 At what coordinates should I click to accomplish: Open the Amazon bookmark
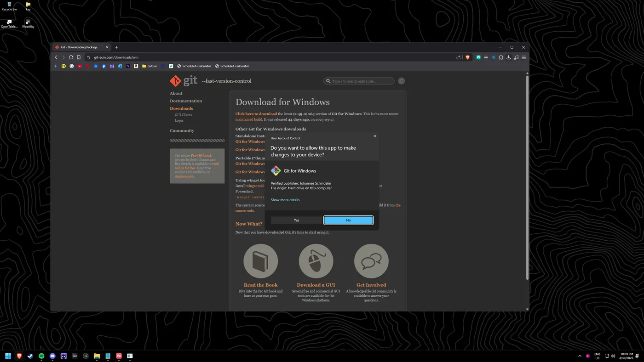pos(136,66)
